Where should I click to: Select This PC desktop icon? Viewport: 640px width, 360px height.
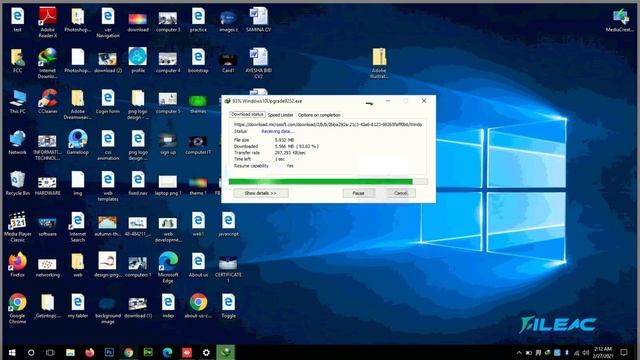18,101
